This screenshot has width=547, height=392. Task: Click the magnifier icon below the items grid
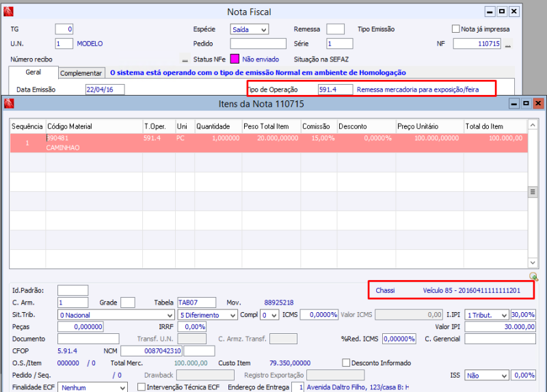coord(533,277)
